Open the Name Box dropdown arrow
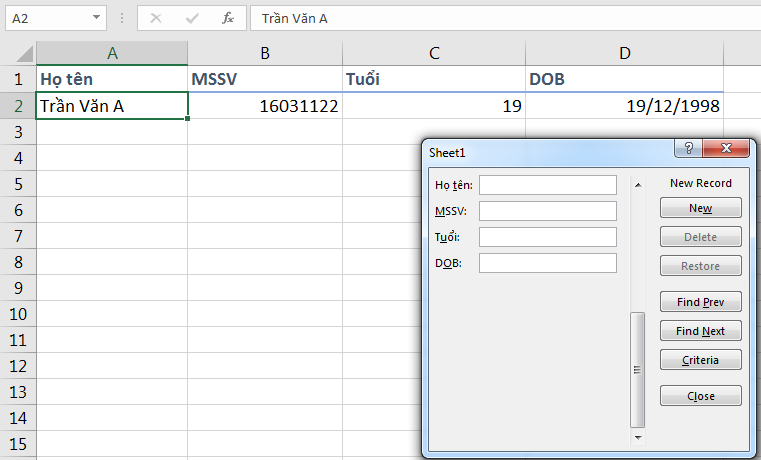Screen dimensions: 761x460 tap(96, 18)
